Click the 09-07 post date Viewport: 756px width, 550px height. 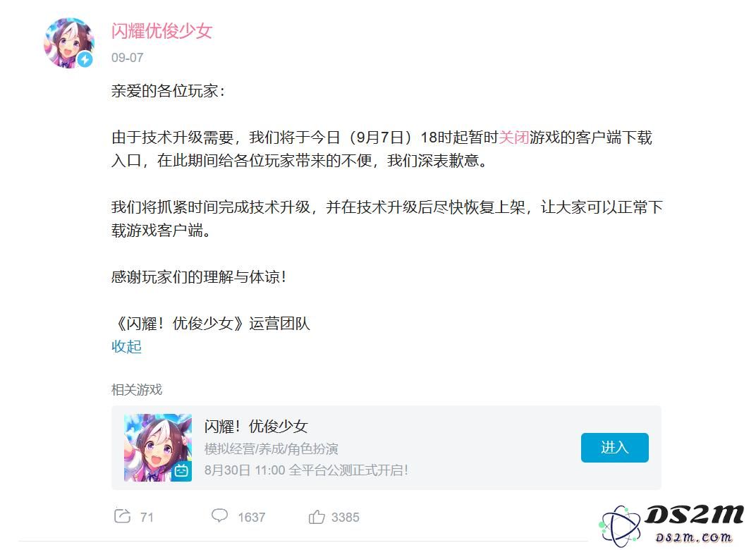(127, 58)
